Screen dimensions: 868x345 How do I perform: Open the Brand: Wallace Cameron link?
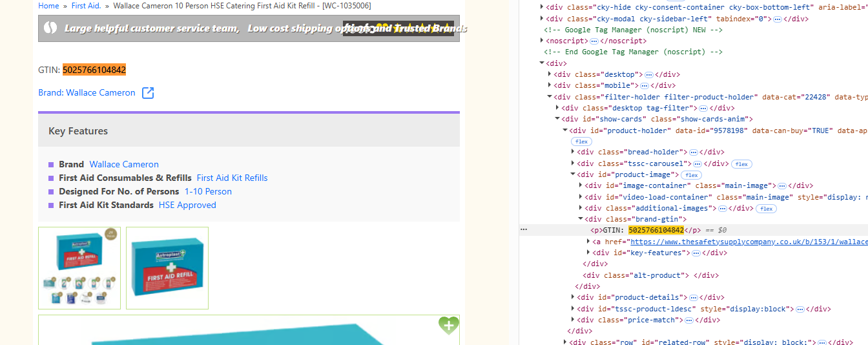(x=87, y=93)
